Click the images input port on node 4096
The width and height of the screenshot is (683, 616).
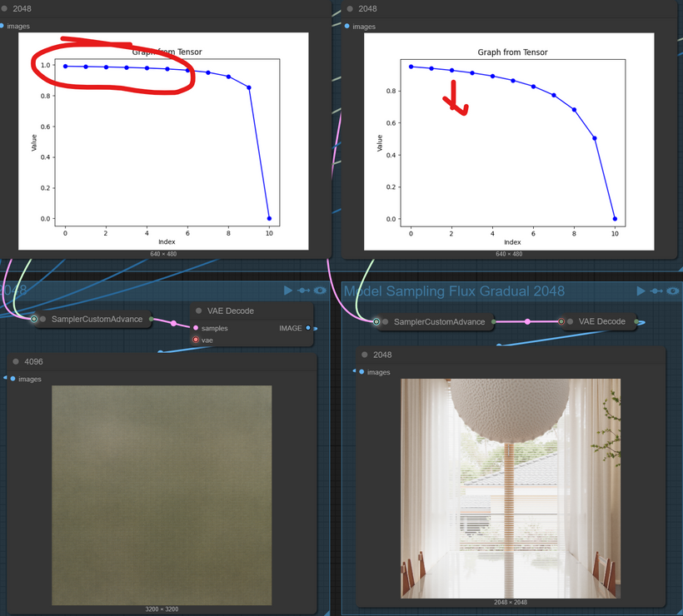point(12,379)
